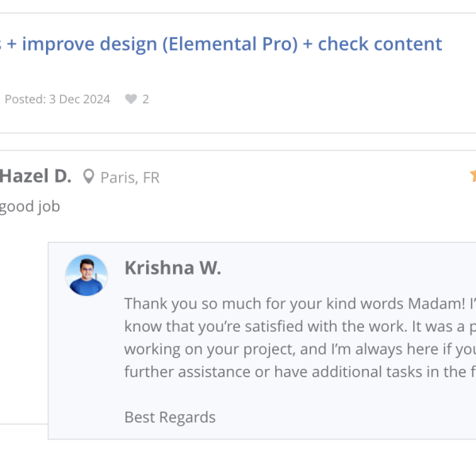476x476 pixels.
Task: Click the Krishna W. name heading
Action: point(173,268)
